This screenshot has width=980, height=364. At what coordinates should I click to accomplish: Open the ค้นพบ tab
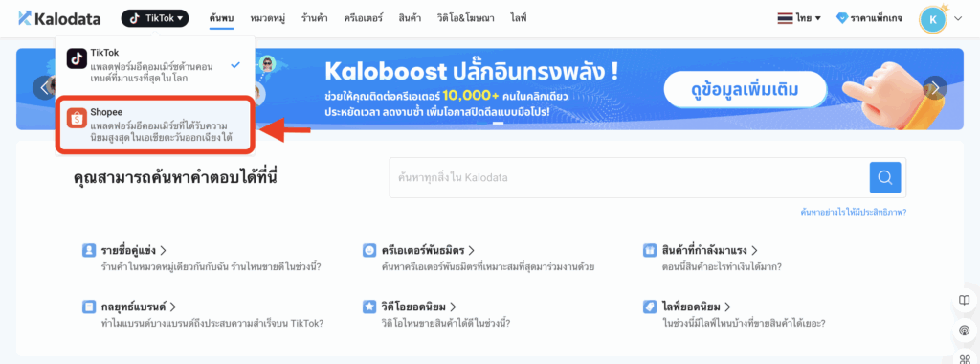221,18
